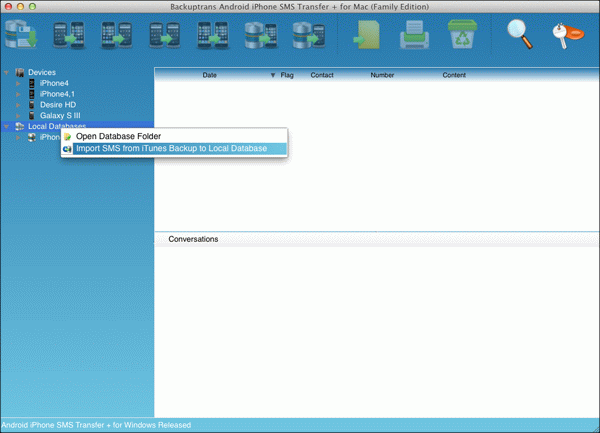The image size is (600, 433).
Task: Expand the local iPhone database node
Action: coord(18,137)
